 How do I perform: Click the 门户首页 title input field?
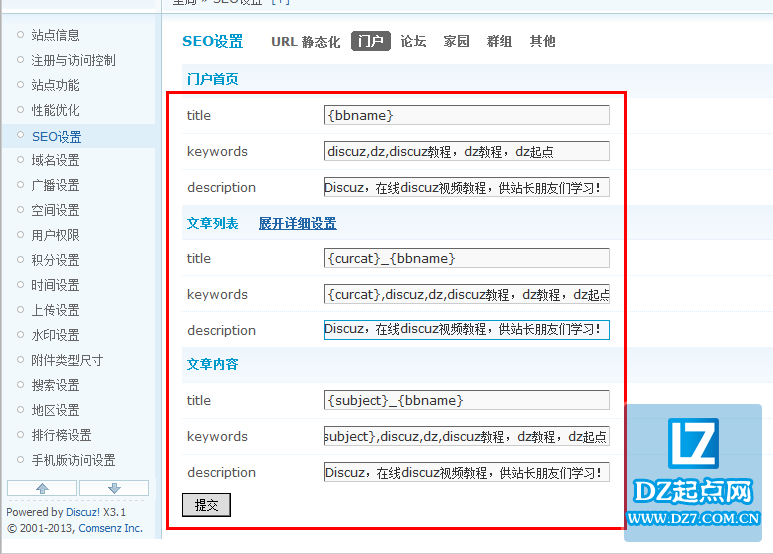[x=466, y=115]
